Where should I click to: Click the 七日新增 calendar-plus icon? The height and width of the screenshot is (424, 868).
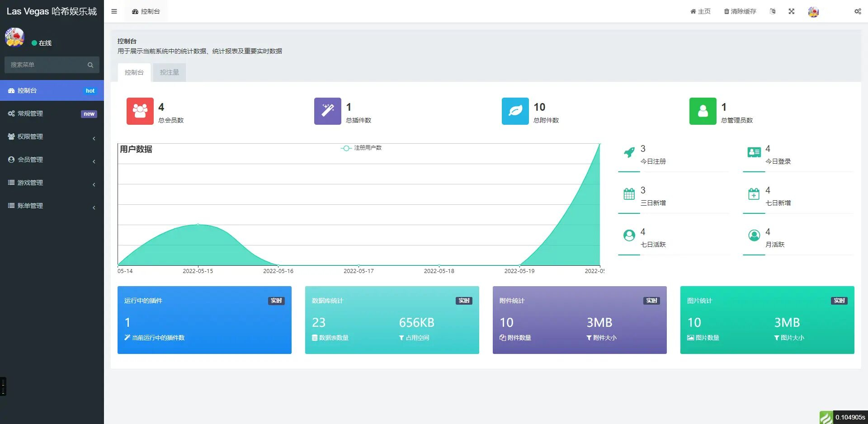pos(754,194)
